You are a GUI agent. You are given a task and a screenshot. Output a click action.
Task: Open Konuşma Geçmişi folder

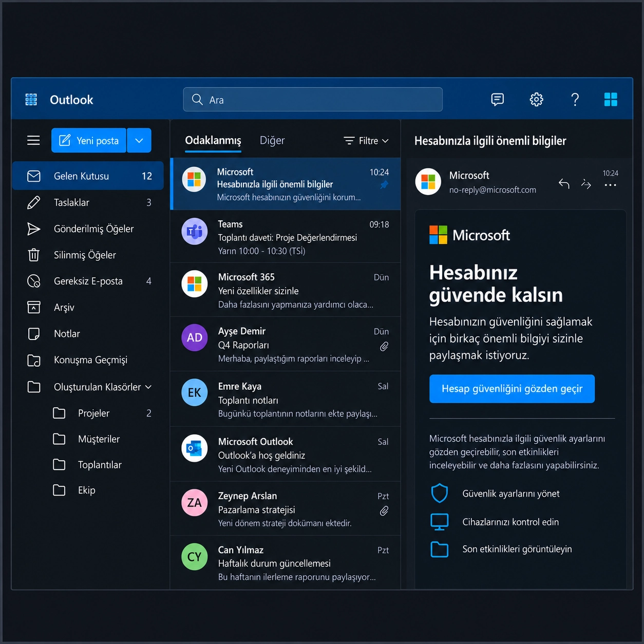pyautogui.click(x=88, y=360)
